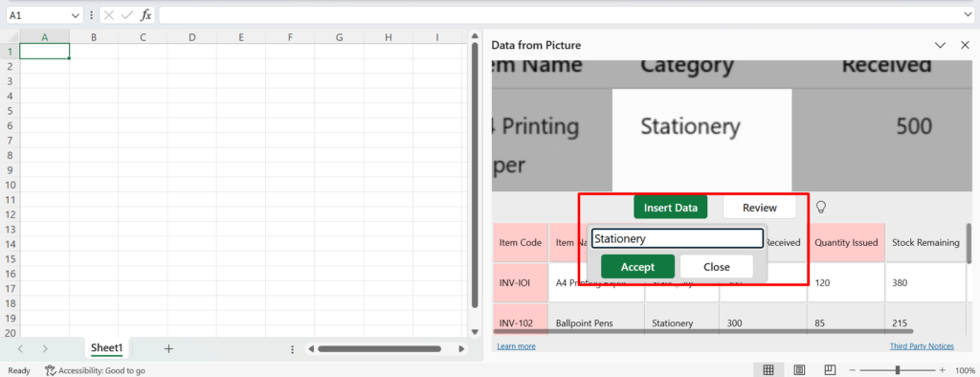The image size is (980, 377).
Task: Click Stationery cell in Ballpoint Pens row
Action: point(681,322)
